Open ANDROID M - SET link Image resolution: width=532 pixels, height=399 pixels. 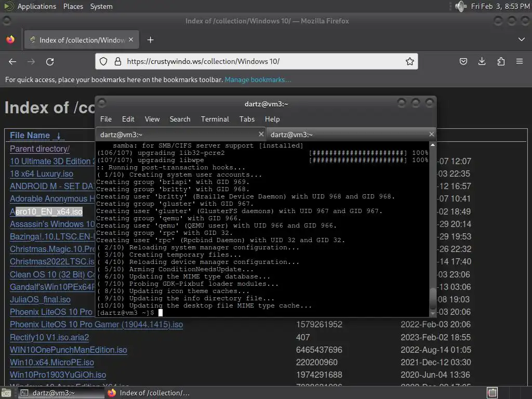[x=52, y=187]
